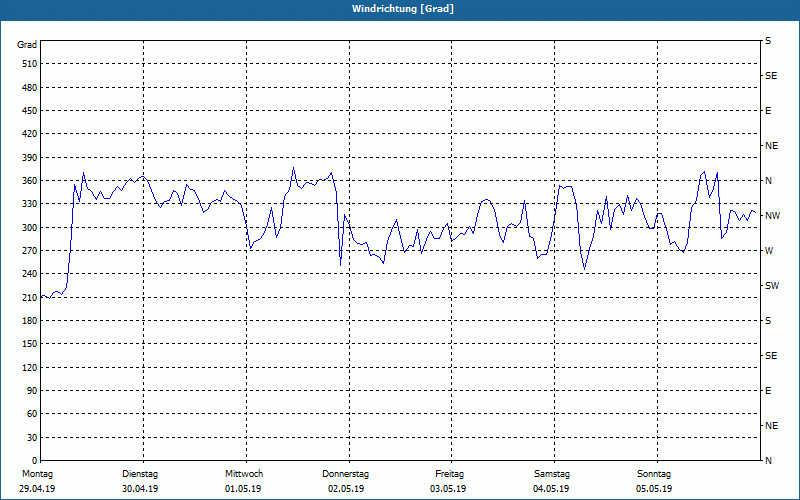The image size is (800, 500).
Task: Click the SW compass direction label
Action: [772, 286]
